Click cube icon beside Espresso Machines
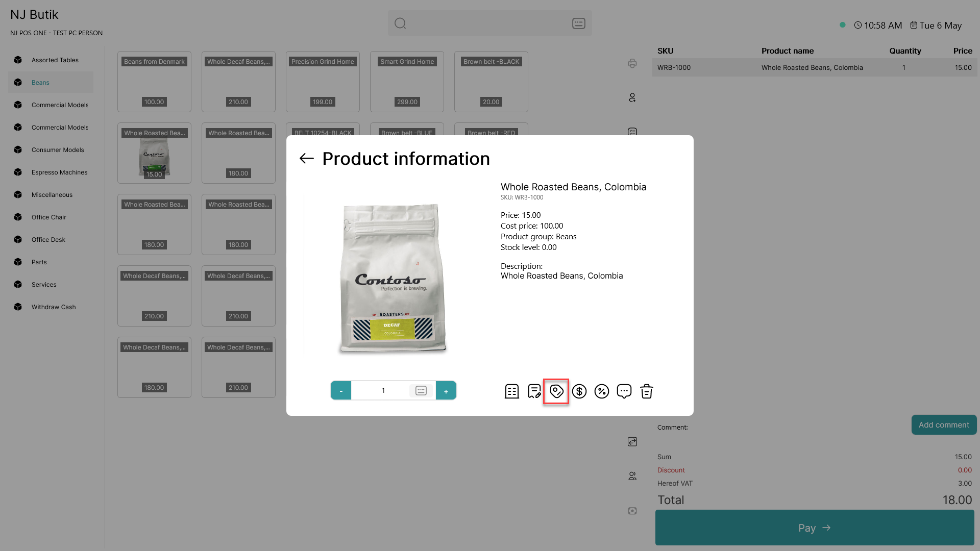 tap(18, 172)
